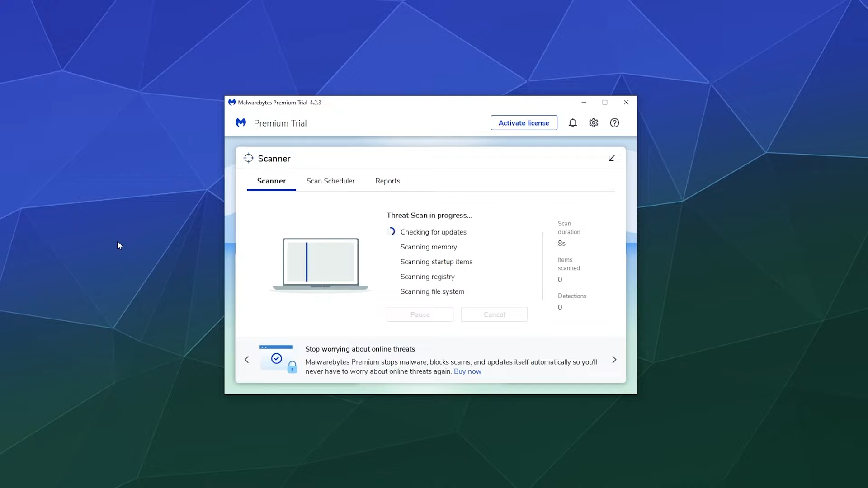
Task: Collapse the Scanner card with arrow icon
Action: (611, 158)
